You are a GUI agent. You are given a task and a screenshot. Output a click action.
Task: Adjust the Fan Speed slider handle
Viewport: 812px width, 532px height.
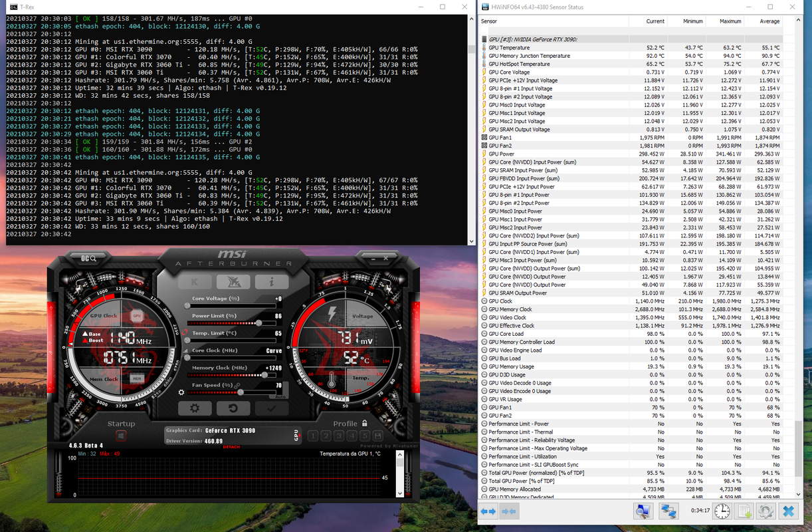click(x=240, y=392)
